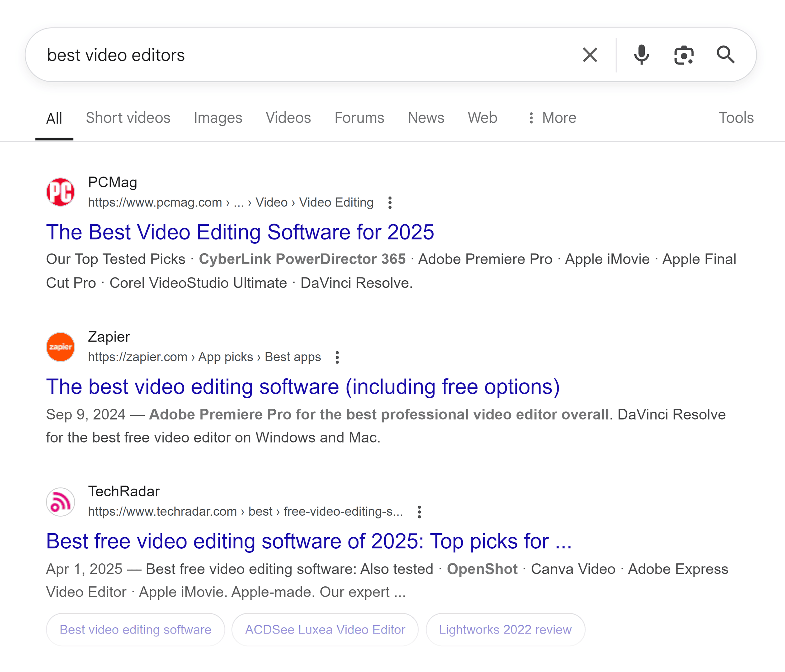
Task: Open search by image camera icon
Action: (684, 55)
